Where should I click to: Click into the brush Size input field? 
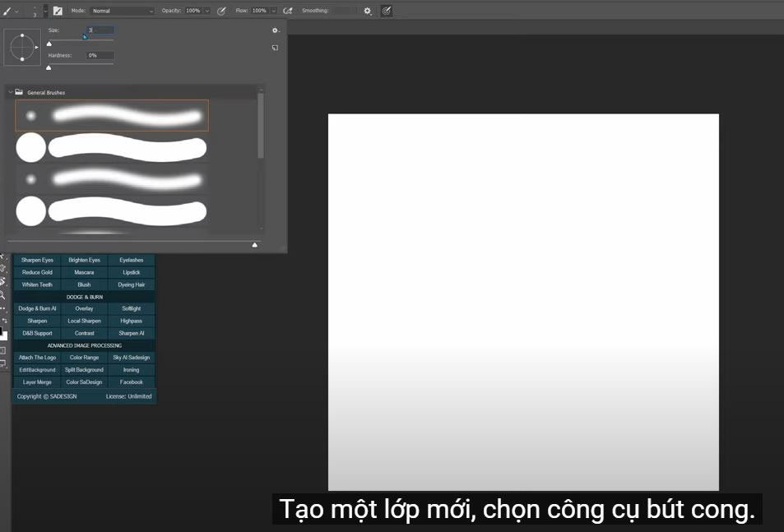[100, 30]
